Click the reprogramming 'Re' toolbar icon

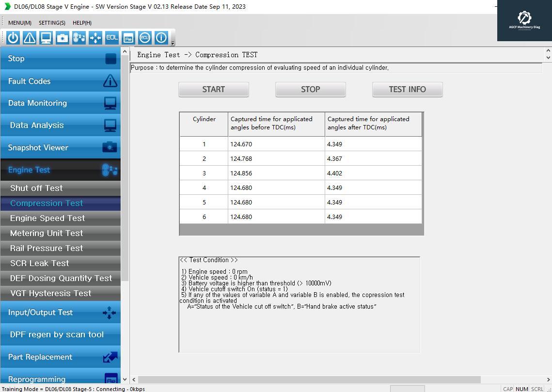(128, 38)
